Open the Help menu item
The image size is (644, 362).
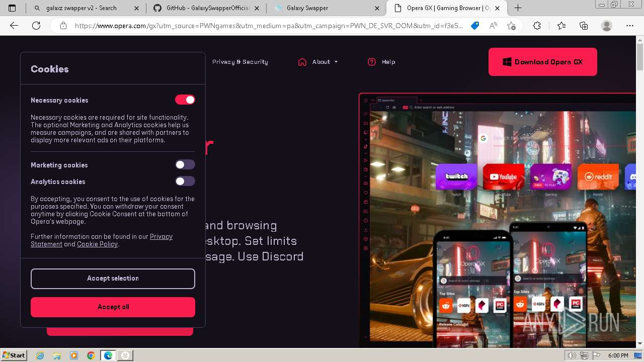(388, 62)
